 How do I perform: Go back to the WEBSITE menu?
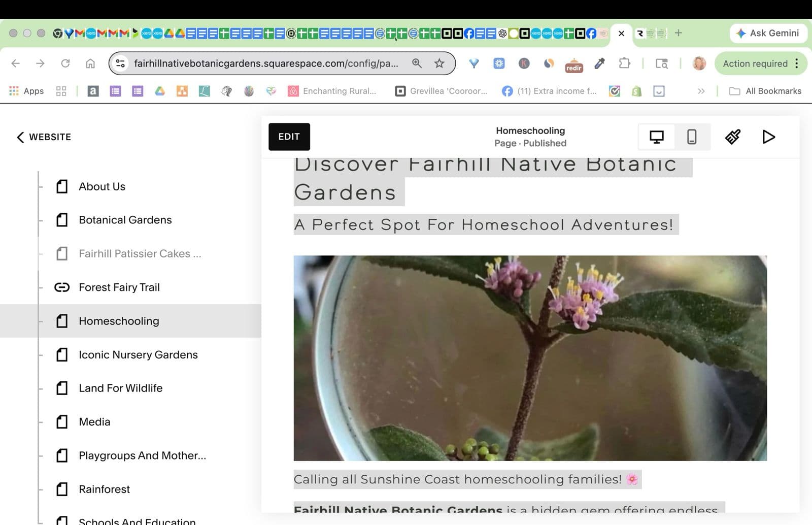click(44, 137)
